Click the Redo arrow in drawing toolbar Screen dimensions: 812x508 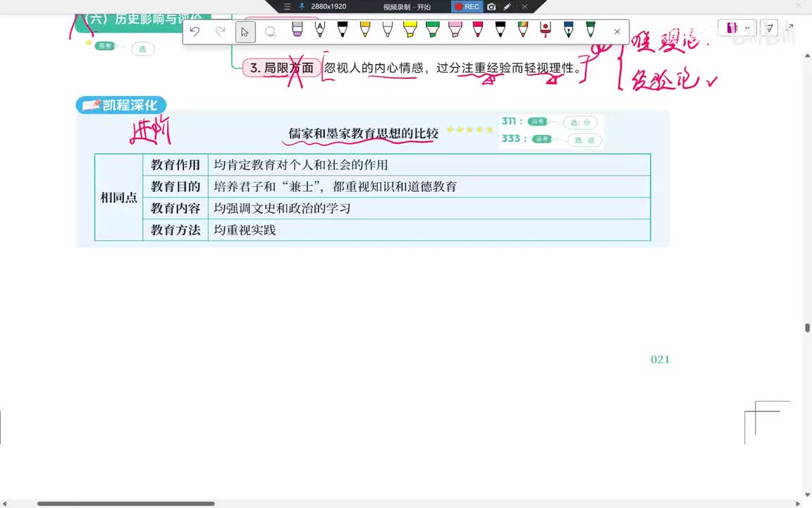(220, 32)
